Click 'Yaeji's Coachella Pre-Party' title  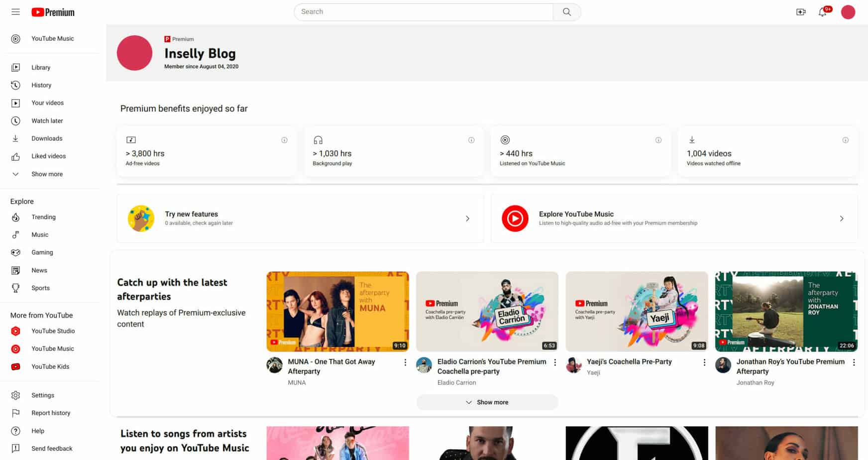pyautogui.click(x=629, y=362)
